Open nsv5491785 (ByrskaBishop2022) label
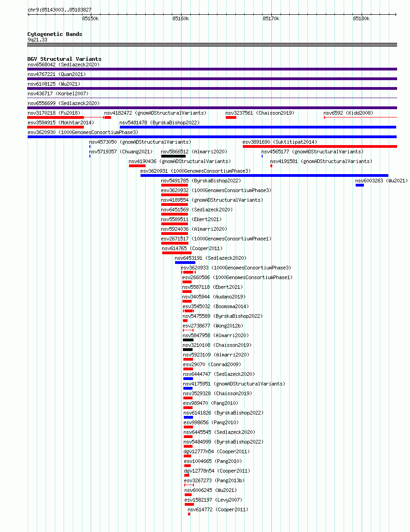Image resolution: width=410 pixels, height=532 pixels. pyautogui.click(x=201, y=181)
